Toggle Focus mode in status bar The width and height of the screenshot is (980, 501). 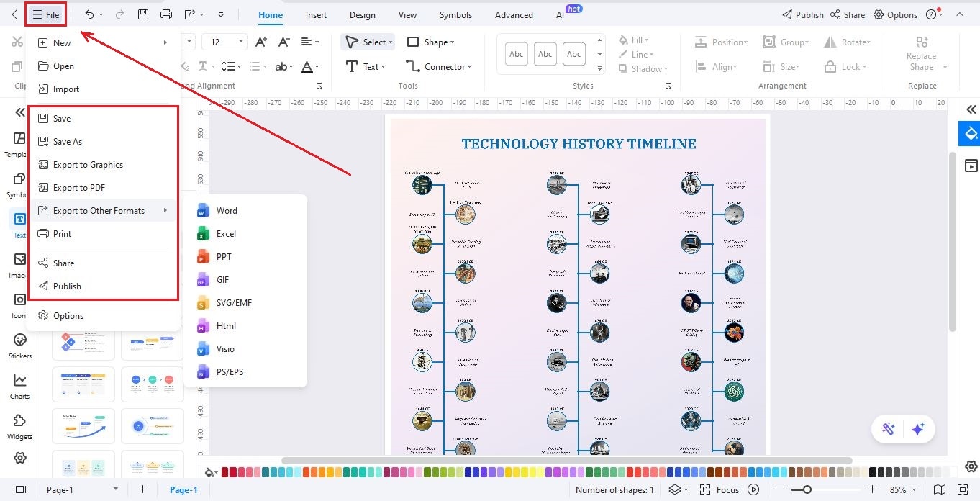click(x=720, y=489)
